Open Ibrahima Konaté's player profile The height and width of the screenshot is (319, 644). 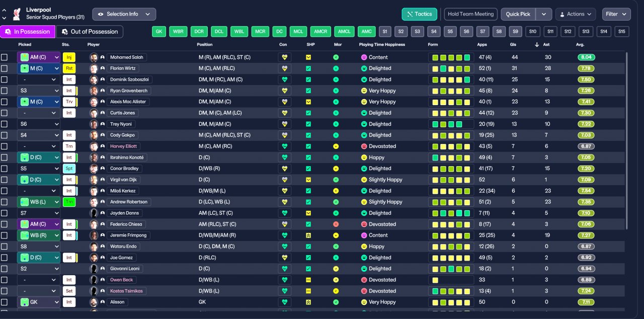point(127,157)
